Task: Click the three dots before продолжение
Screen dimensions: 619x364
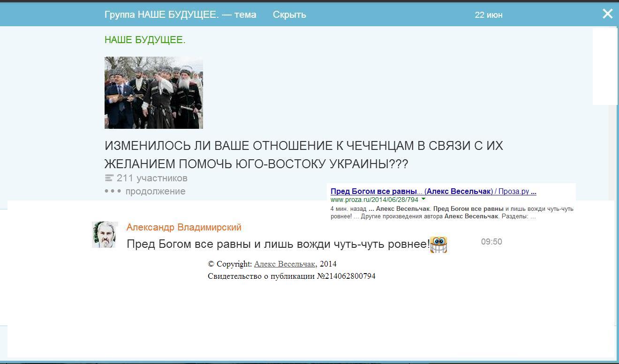Action: click(113, 191)
